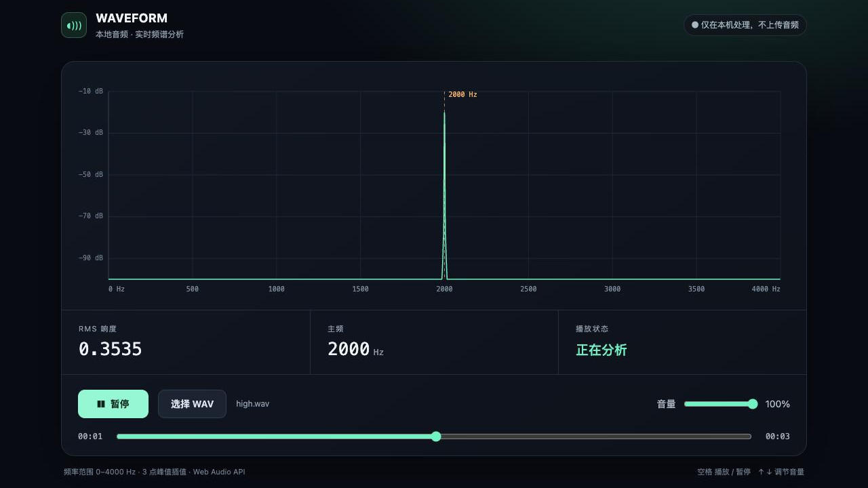Click the volume slider handle
This screenshot has height=488, width=868.
pyautogui.click(x=753, y=404)
